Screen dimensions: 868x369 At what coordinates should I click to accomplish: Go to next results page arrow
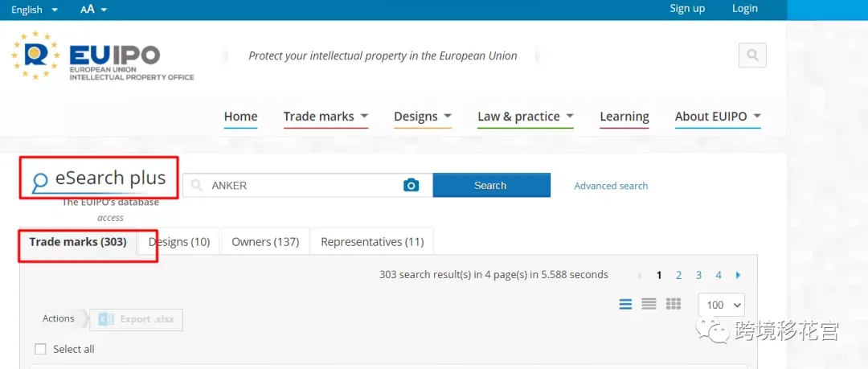click(738, 275)
